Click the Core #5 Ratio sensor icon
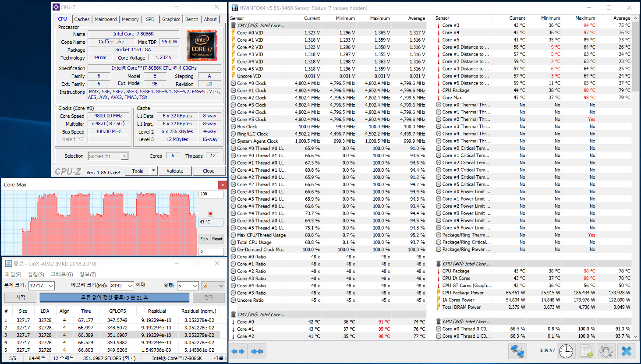 coord(233,293)
